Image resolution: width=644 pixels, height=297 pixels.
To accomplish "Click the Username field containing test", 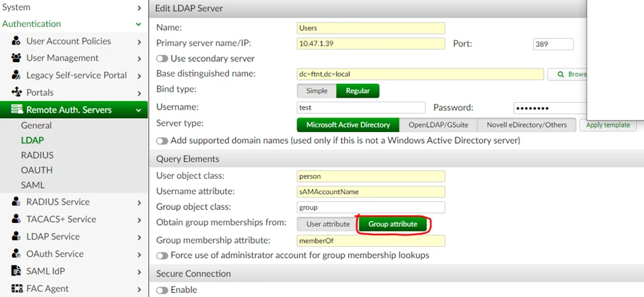I will point(361,108).
